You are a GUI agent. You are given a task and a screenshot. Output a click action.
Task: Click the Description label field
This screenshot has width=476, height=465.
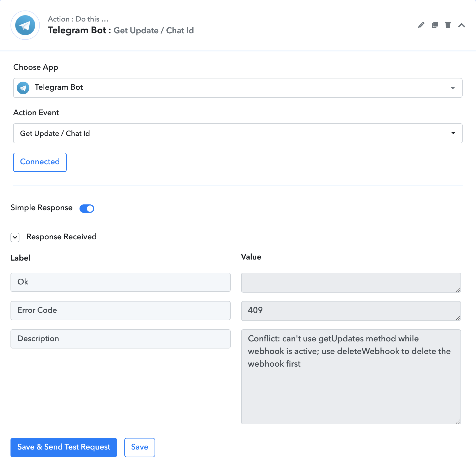[x=120, y=339]
